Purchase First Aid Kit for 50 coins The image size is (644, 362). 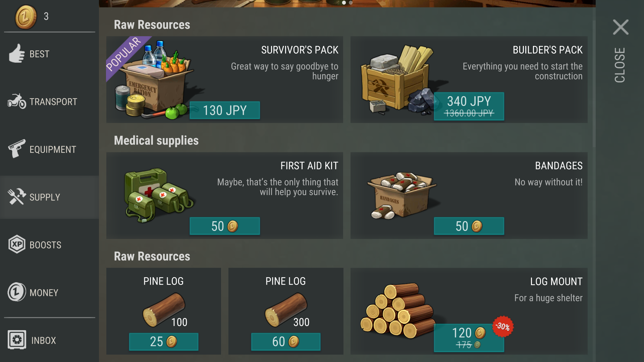click(x=225, y=226)
